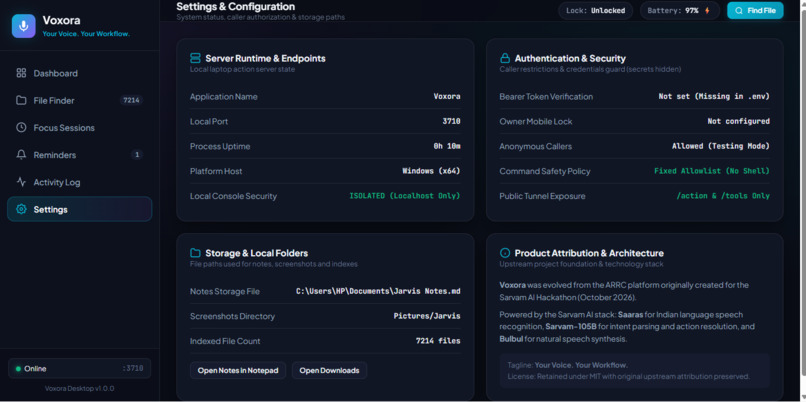Click the Open Downloads button
The image size is (806, 402).
[x=329, y=370]
